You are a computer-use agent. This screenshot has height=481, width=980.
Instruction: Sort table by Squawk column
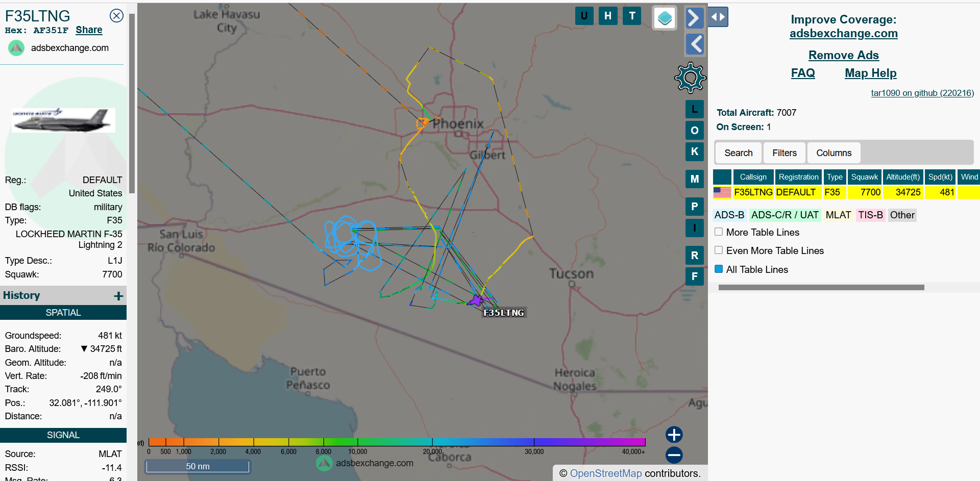point(865,177)
